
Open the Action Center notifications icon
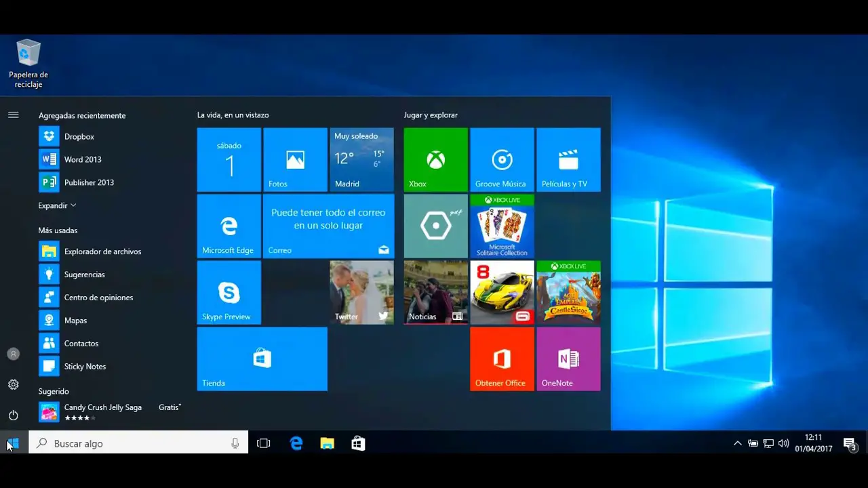[x=850, y=444]
